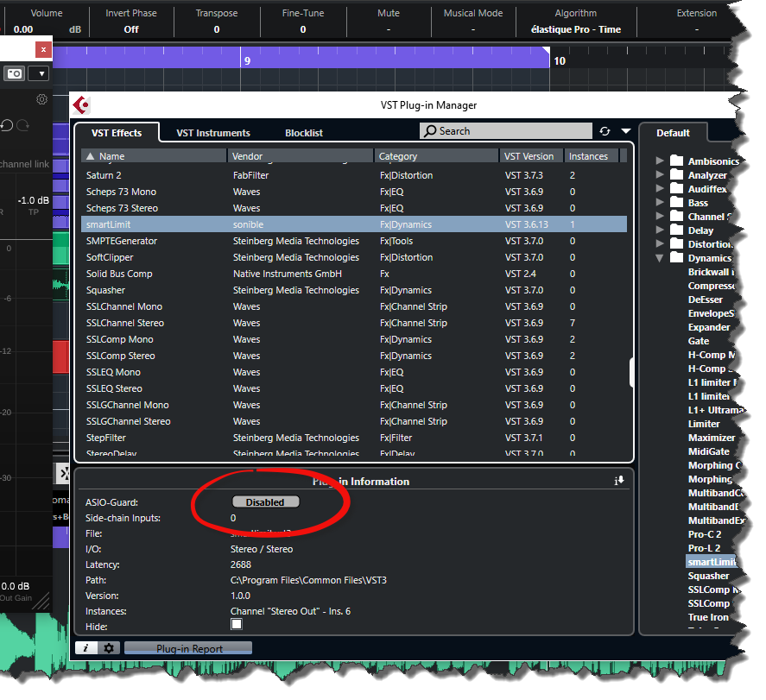Open plug-in manager settings gear at bottom
Viewport: 766px width, 700px height.
[x=109, y=647]
